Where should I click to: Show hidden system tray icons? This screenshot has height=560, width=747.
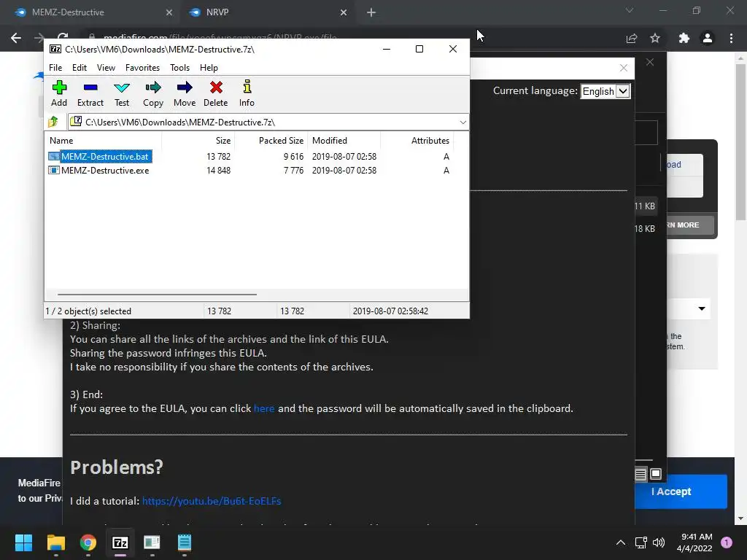pyautogui.click(x=621, y=542)
